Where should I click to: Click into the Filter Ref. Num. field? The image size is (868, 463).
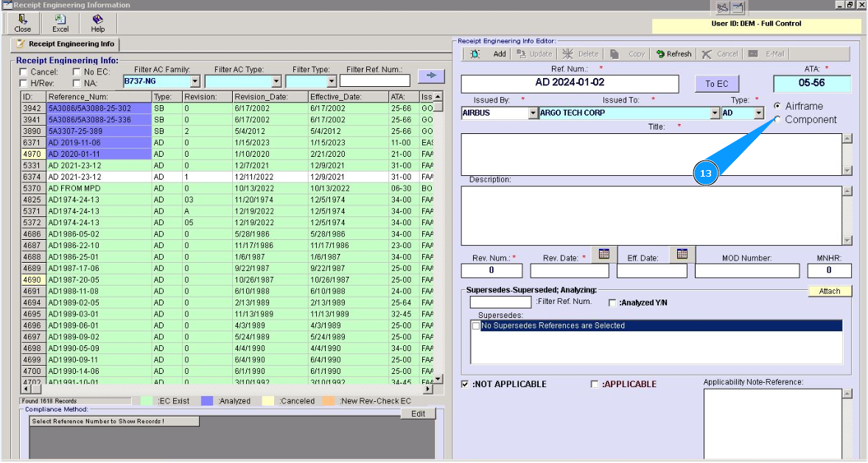coord(374,81)
